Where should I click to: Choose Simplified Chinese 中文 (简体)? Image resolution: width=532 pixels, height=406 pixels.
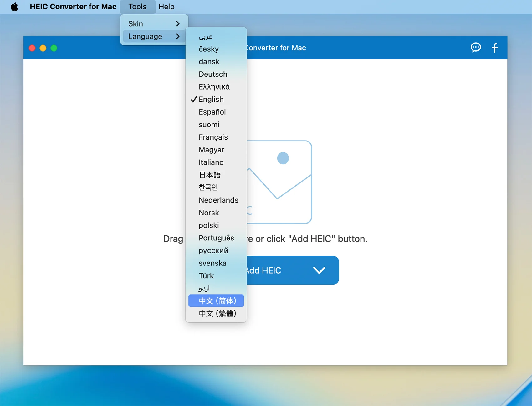217,301
